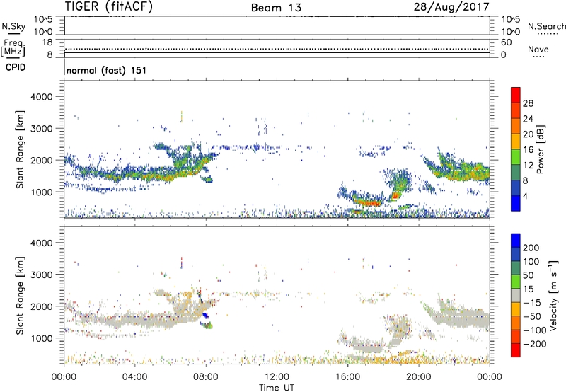Click the velocity panel 'Slant Range [km]' label
566x392 pixels.
(20, 295)
